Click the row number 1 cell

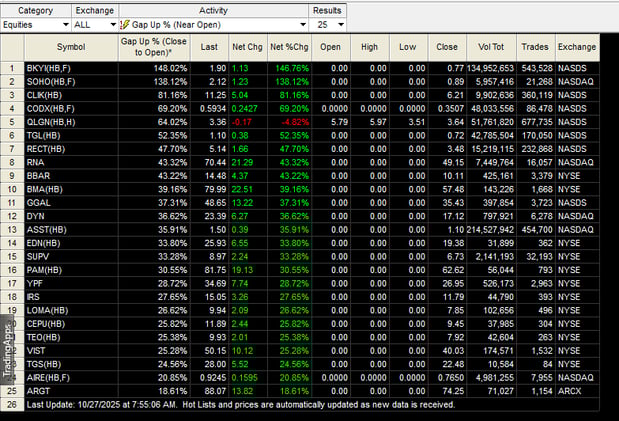click(12, 68)
